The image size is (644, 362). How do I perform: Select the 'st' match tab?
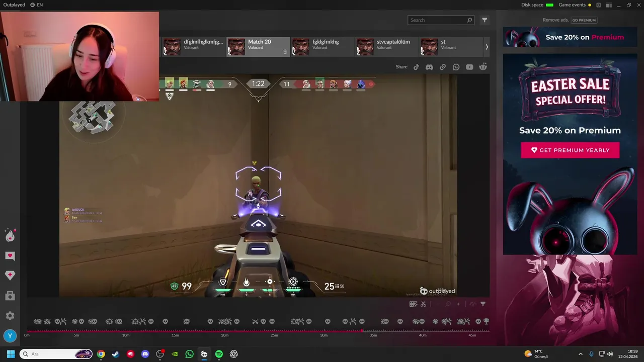450,47
